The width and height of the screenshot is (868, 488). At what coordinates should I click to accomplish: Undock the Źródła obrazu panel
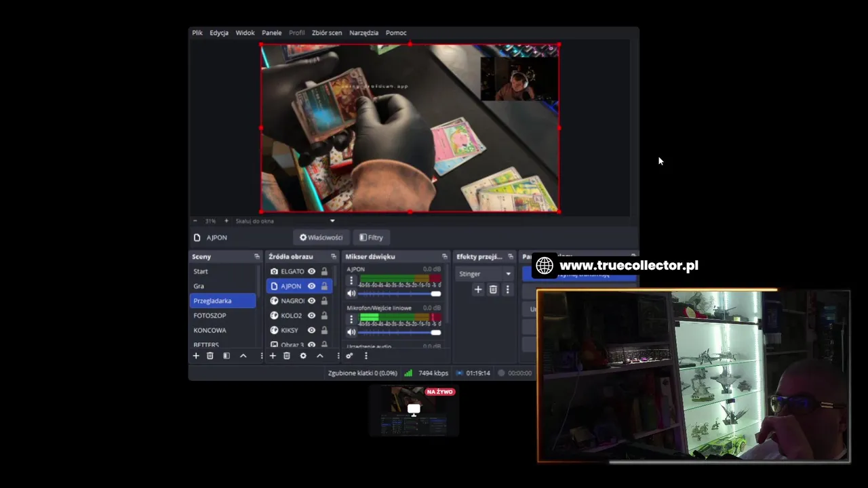334,257
